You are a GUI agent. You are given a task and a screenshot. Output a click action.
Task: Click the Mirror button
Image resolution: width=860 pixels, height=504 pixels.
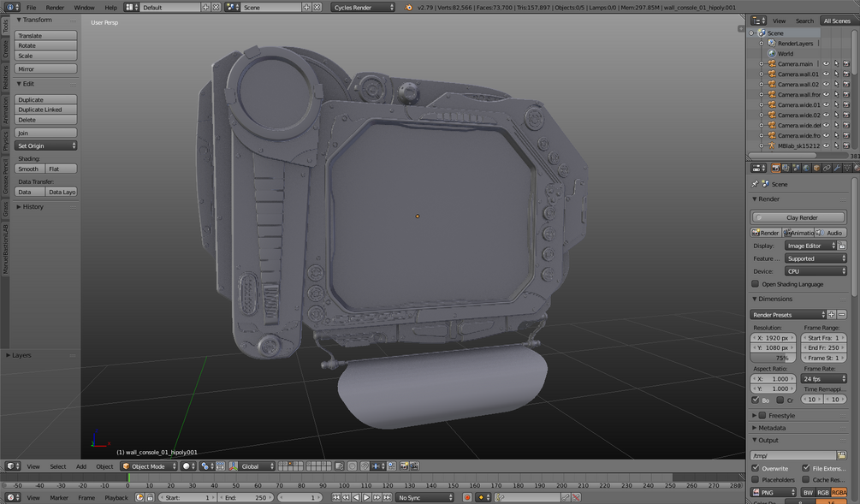coord(45,69)
